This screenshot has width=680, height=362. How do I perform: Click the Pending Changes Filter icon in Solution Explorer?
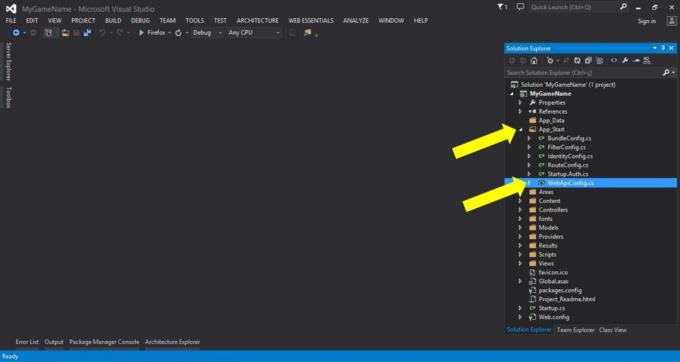(550, 61)
